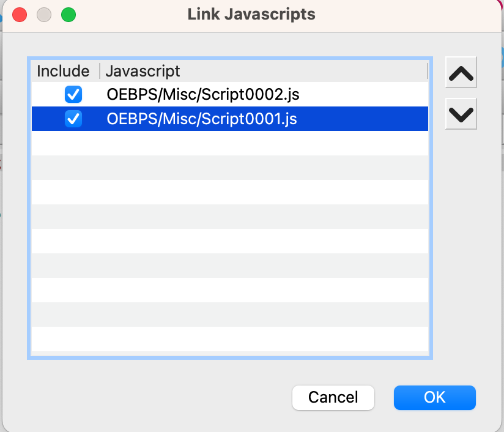Click the Link Javascripts title bar text

pos(251,14)
